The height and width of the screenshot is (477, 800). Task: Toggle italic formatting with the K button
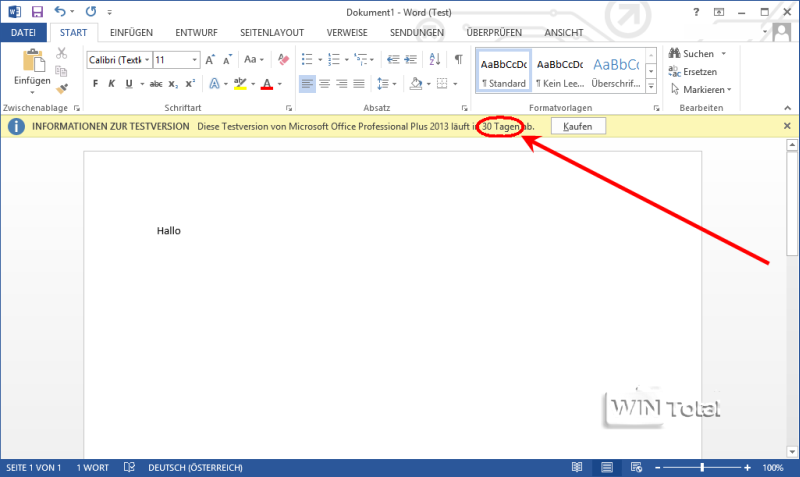112,84
